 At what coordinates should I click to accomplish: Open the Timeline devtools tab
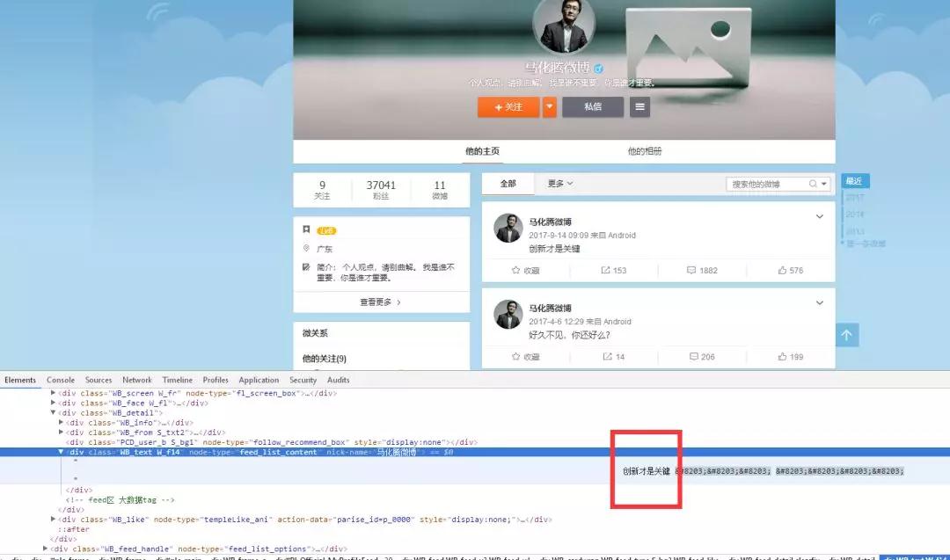tap(177, 380)
